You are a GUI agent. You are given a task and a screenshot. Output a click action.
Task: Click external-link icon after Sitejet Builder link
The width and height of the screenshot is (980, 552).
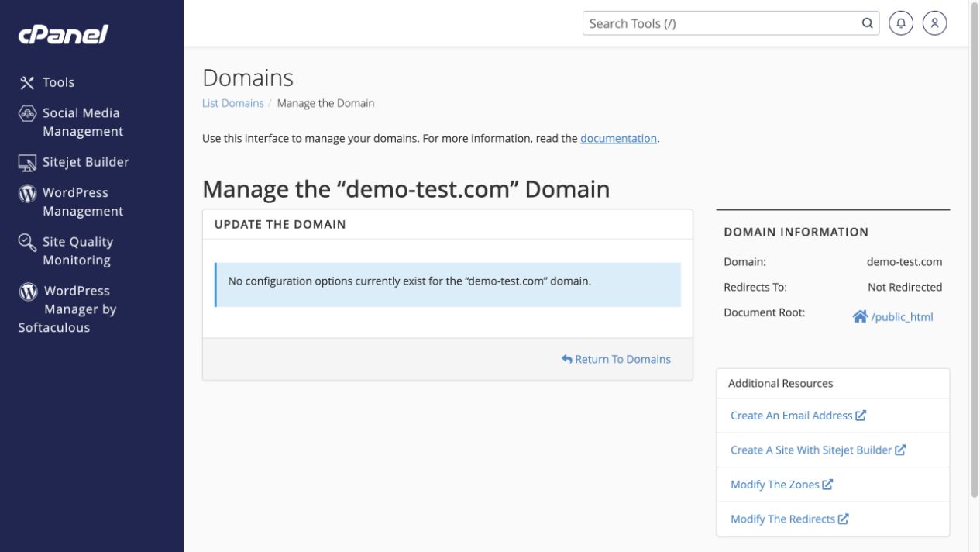tap(900, 450)
